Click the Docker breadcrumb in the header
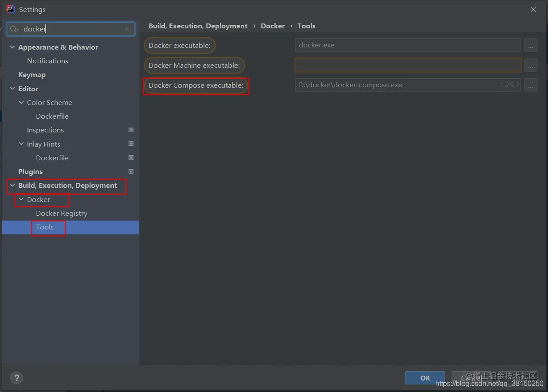Viewport: 548px width, 392px height. coord(273,26)
